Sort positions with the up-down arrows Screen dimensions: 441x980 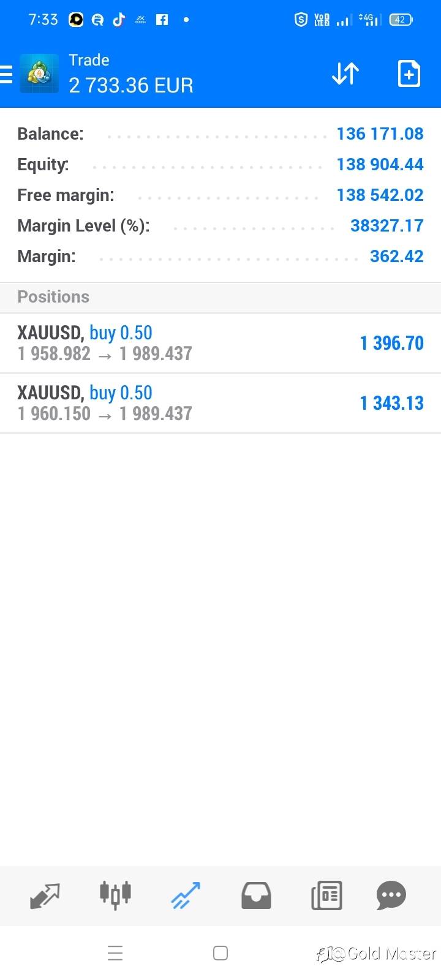pos(345,74)
